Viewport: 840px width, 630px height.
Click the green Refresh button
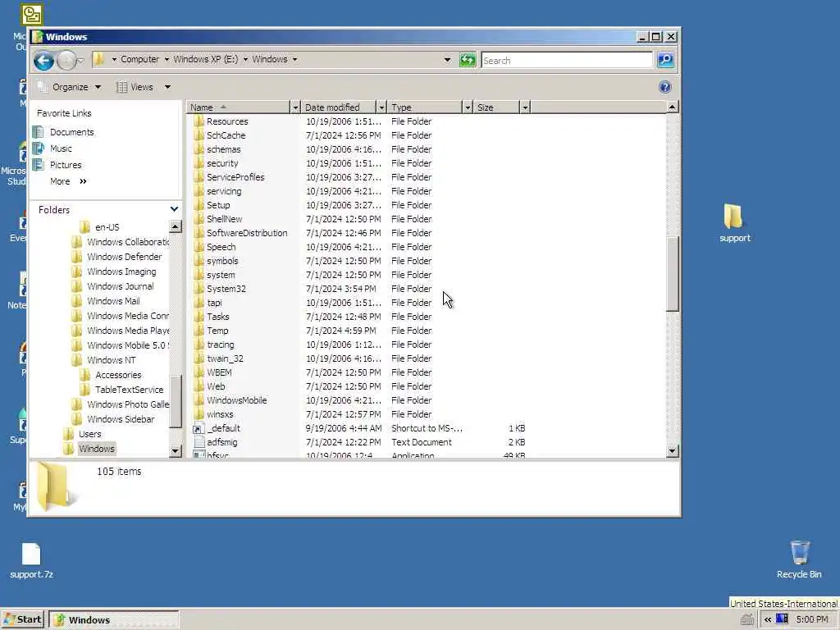pos(468,60)
